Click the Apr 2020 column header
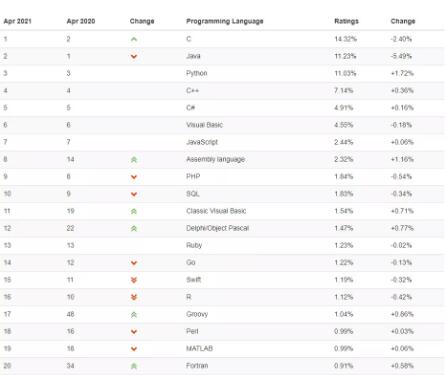 81,21
